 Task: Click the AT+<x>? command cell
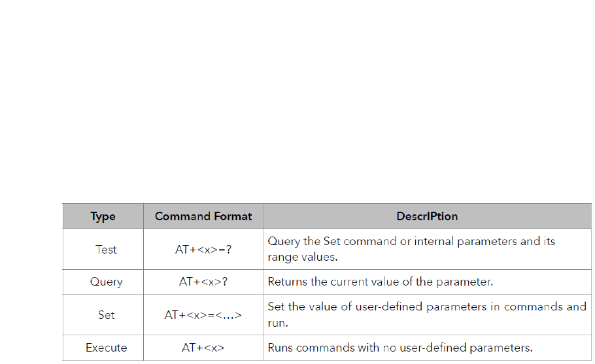[x=203, y=282]
